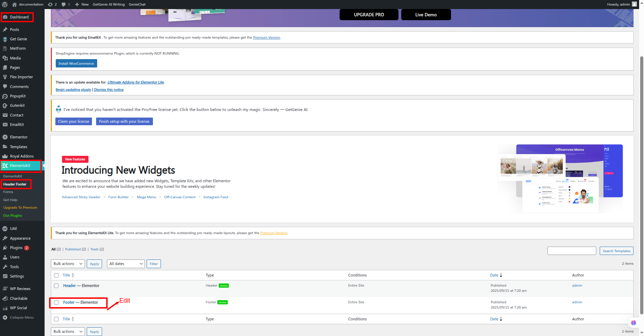Click the Install WooCommerce button
The height and width of the screenshot is (336, 644).
[76, 64]
